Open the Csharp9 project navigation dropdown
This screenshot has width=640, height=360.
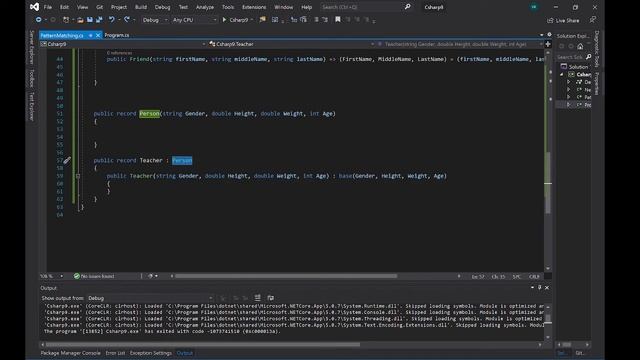[x=124, y=44]
